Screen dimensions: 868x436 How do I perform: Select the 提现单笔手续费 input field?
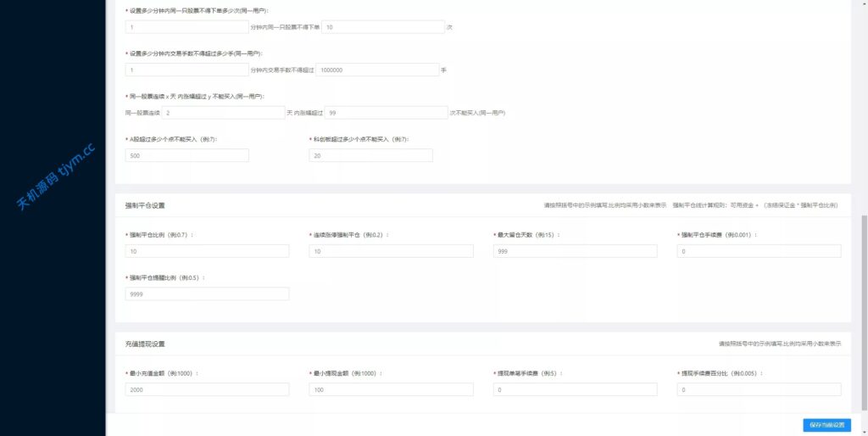pyautogui.click(x=575, y=389)
